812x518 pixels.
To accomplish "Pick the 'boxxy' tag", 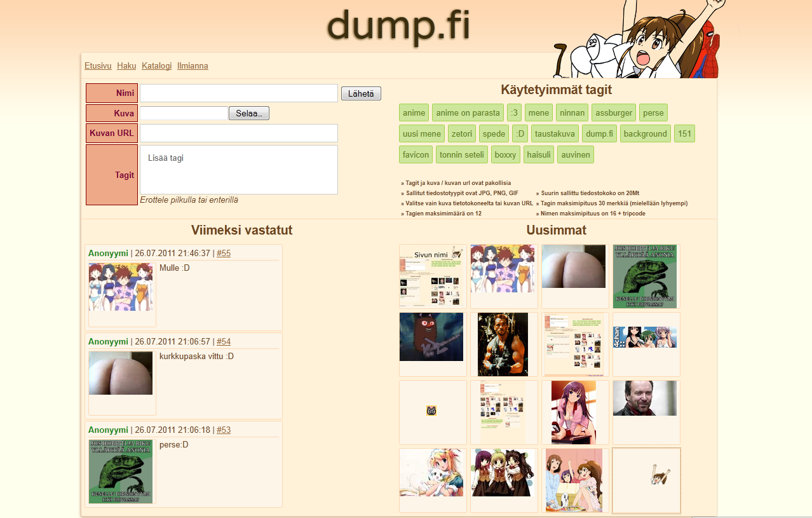I will pos(505,154).
